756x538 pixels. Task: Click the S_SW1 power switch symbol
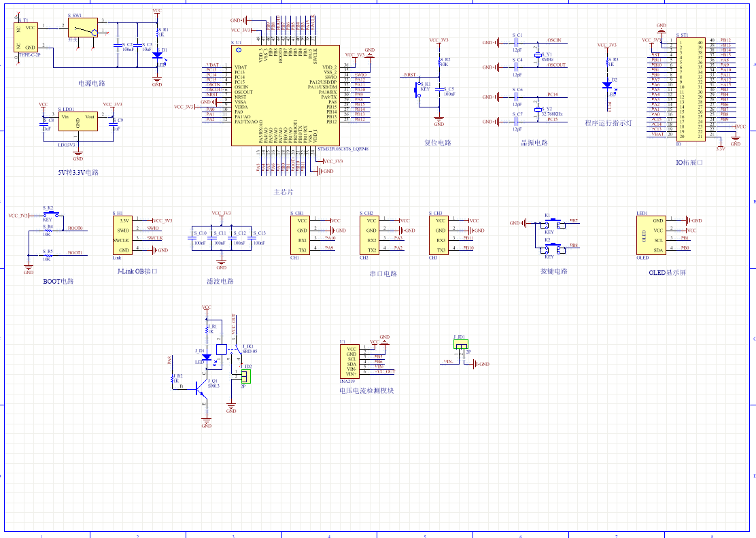tap(83, 28)
